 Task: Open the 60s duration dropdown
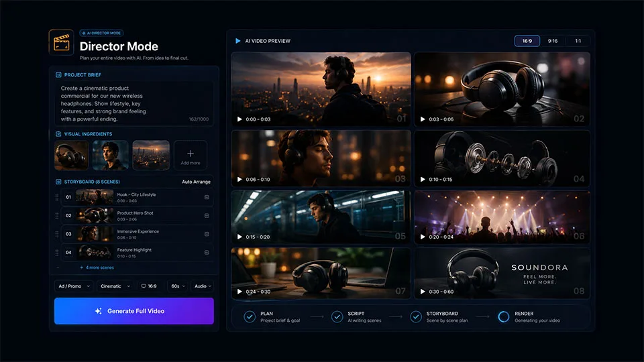pos(178,286)
